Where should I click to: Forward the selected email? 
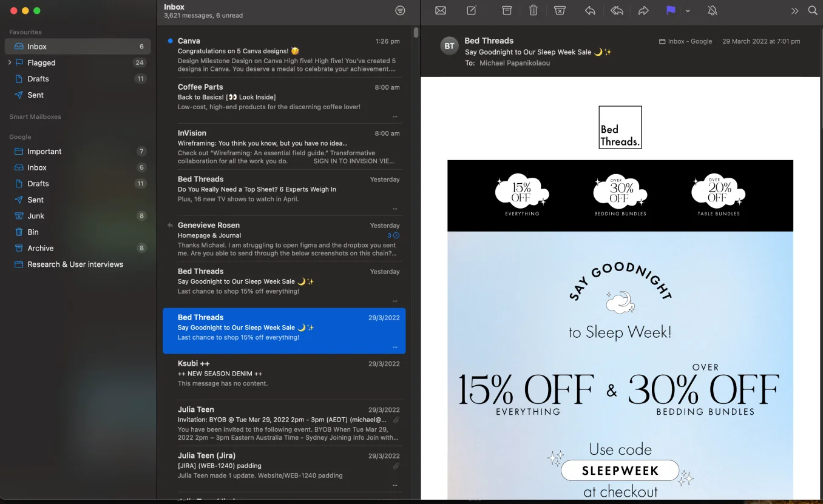(x=643, y=11)
